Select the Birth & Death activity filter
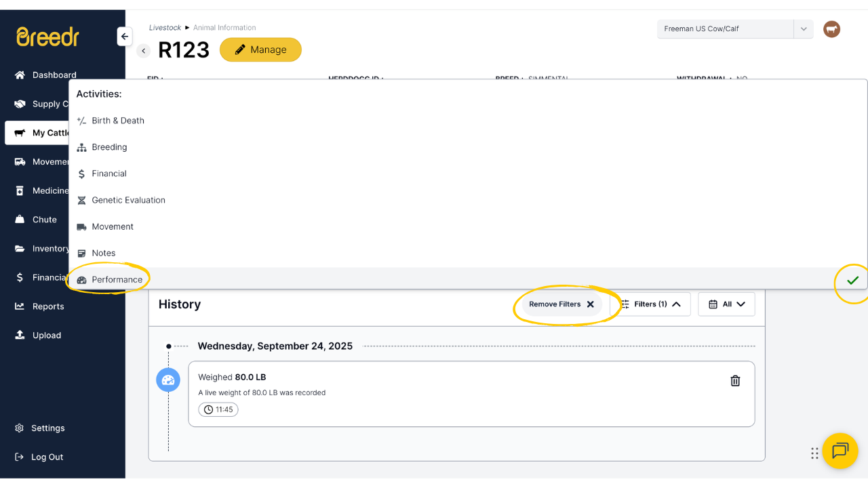 [118, 121]
